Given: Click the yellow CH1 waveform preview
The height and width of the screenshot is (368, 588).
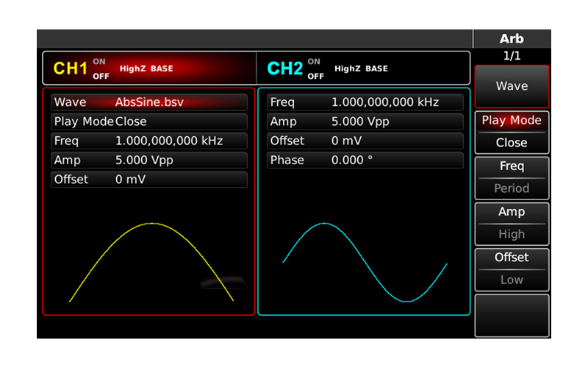Looking at the screenshot, I should [151, 262].
